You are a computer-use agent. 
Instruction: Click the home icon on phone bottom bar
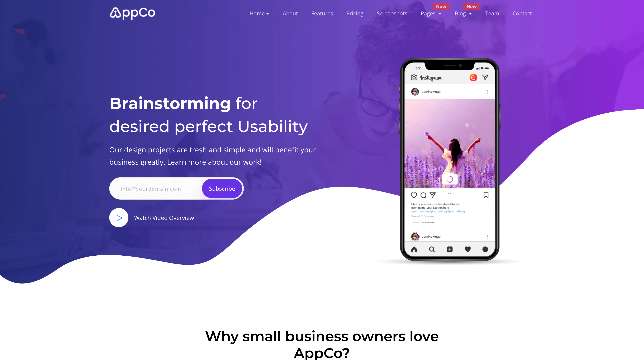(x=414, y=249)
